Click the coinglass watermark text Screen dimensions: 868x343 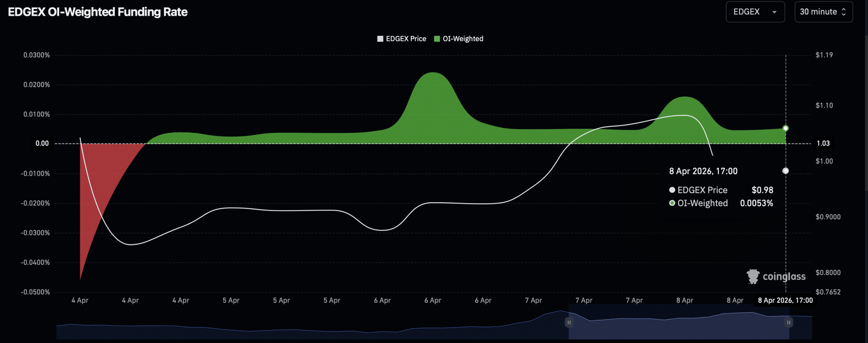click(784, 277)
